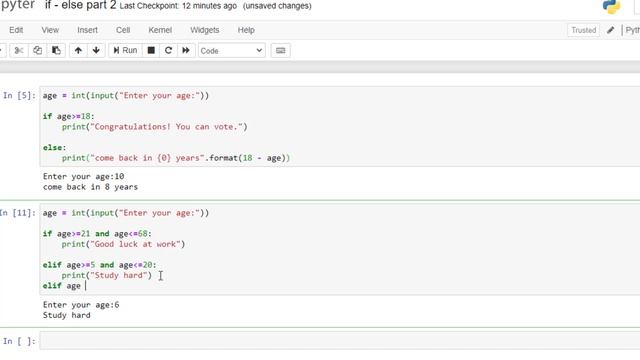Click 'if age>=21 and age<=68:' line

point(97,233)
